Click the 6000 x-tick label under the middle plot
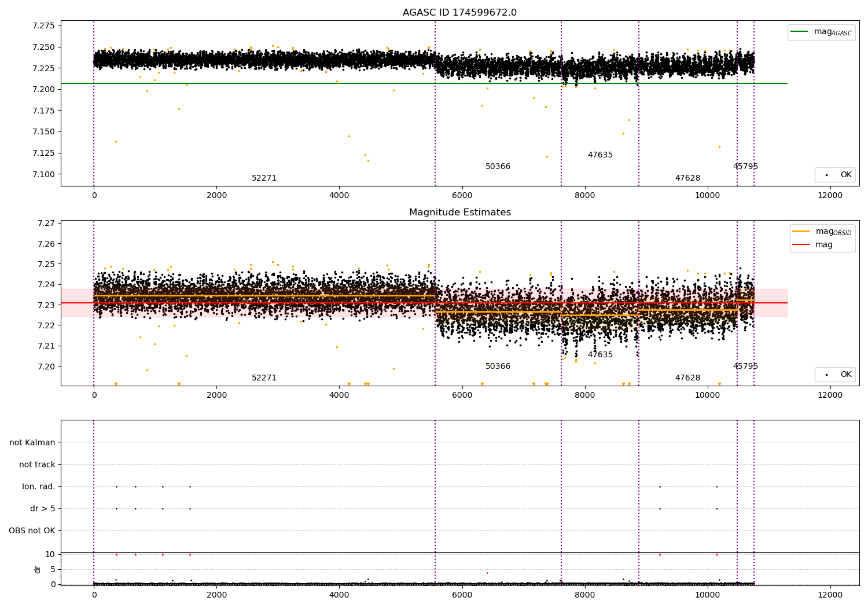The height and width of the screenshot is (608, 868). click(x=462, y=395)
